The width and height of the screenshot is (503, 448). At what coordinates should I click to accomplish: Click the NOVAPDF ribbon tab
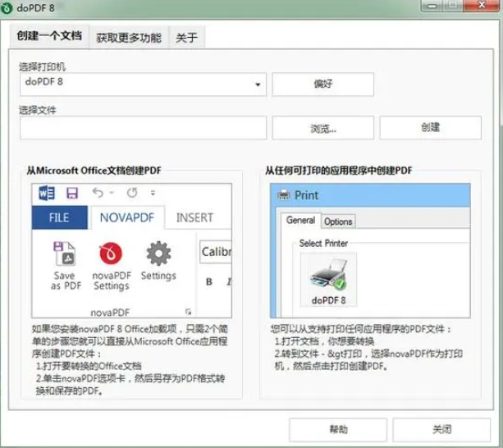127,217
